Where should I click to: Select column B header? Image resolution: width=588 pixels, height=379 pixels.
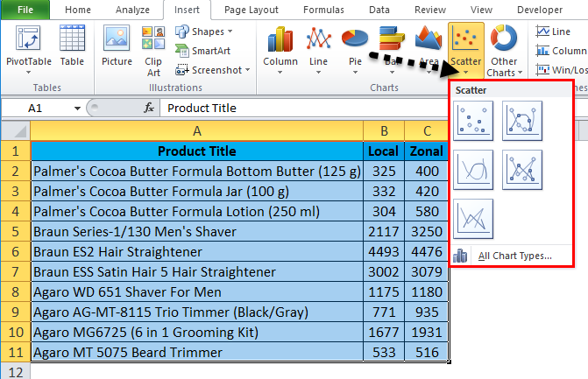(384, 131)
